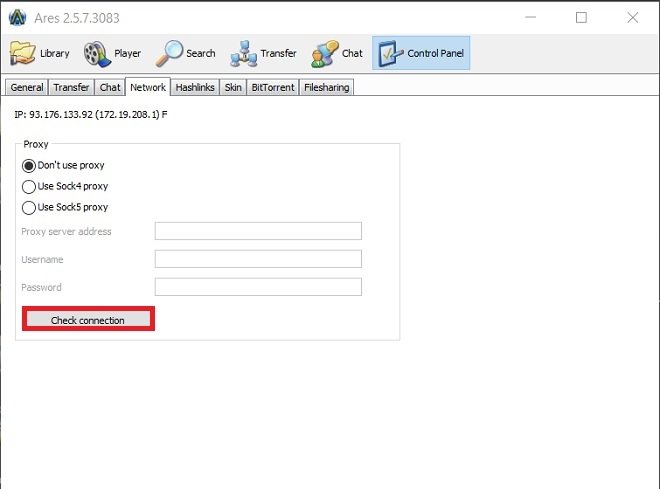The width and height of the screenshot is (660, 489).
Task: Switch to the Chat settings tab
Action: tap(110, 88)
